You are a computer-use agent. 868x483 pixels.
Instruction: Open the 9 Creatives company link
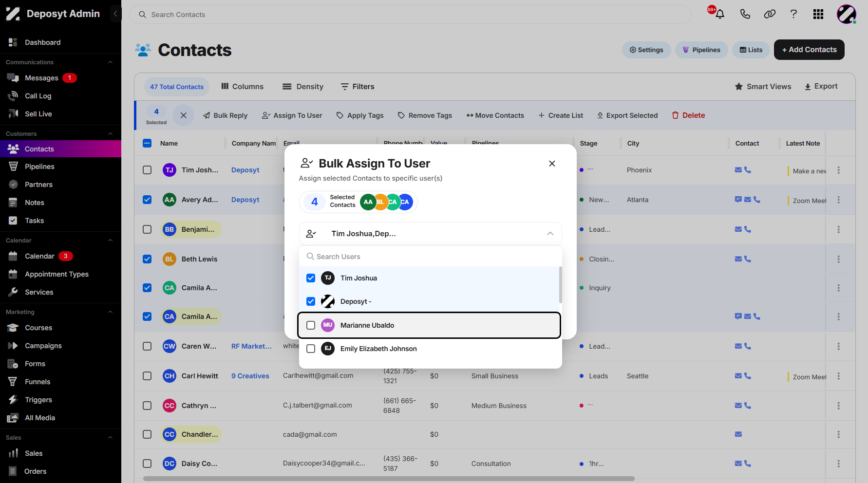click(250, 376)
